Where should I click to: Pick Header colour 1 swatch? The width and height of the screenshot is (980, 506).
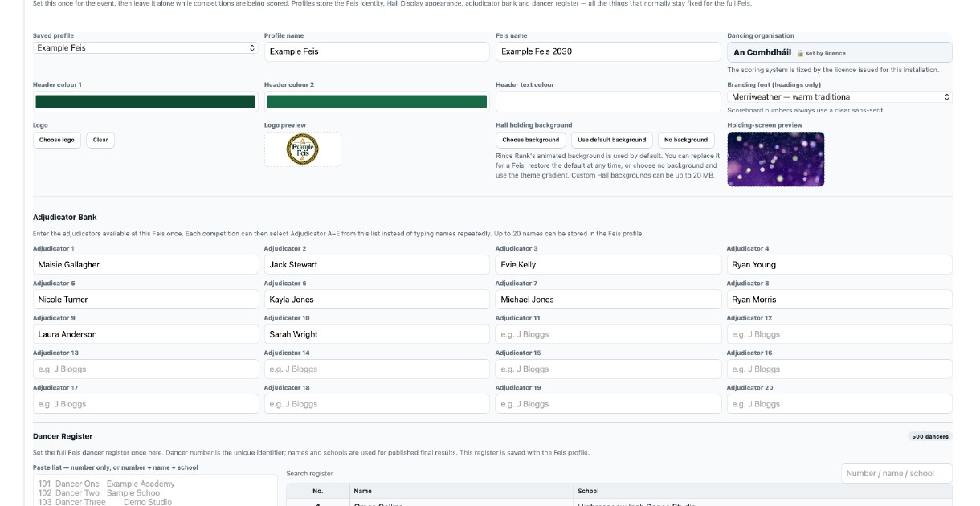pyautogui.click(x=145, y=102)
